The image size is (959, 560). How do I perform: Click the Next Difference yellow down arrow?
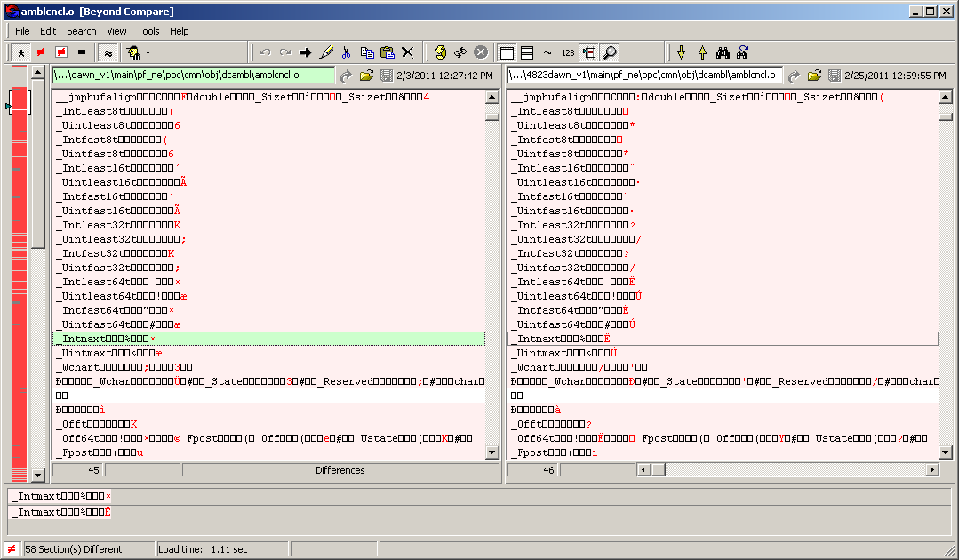[x=681, y=52]
